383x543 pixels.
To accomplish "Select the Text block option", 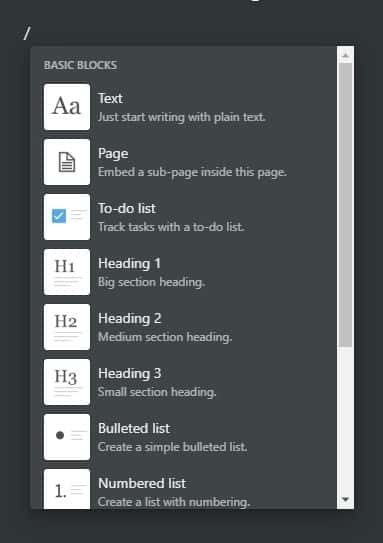I will click(184, 107).
